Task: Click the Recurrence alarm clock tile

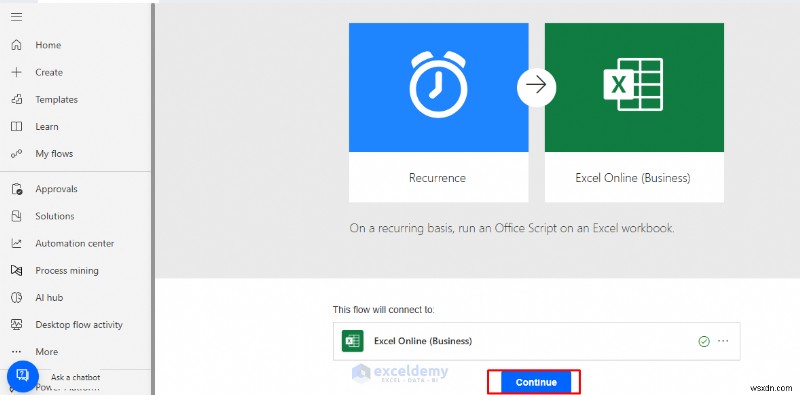Action: [438, 87]
